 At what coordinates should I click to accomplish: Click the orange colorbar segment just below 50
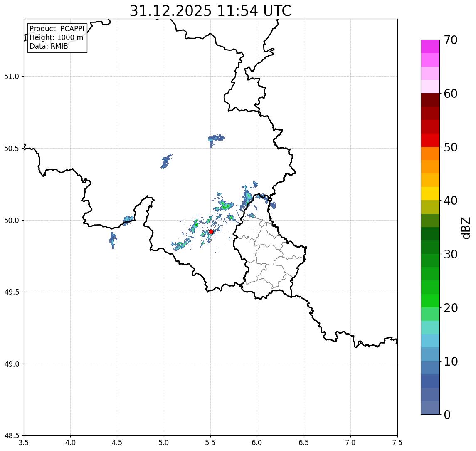[430, 154]
